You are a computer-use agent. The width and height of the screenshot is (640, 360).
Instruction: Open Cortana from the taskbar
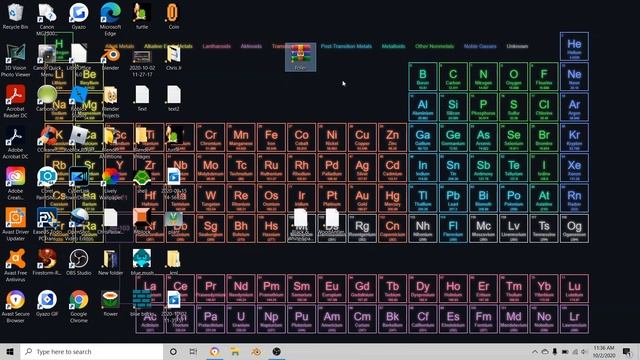coord(173,351)
